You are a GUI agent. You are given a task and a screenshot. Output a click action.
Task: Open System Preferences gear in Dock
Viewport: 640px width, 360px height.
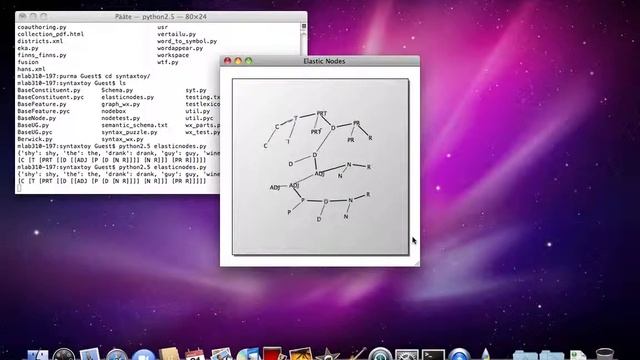tap(407, 354)
